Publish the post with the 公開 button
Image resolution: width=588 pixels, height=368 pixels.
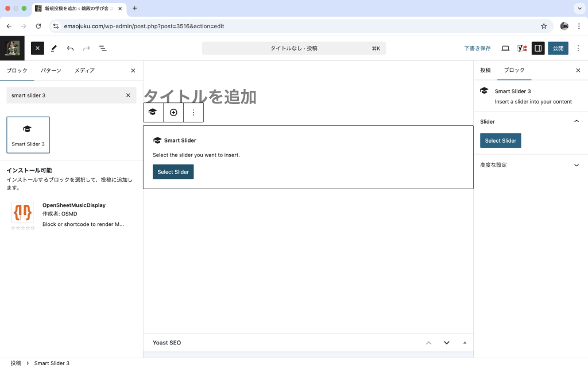pyautogui.click(x=558, y=48)
